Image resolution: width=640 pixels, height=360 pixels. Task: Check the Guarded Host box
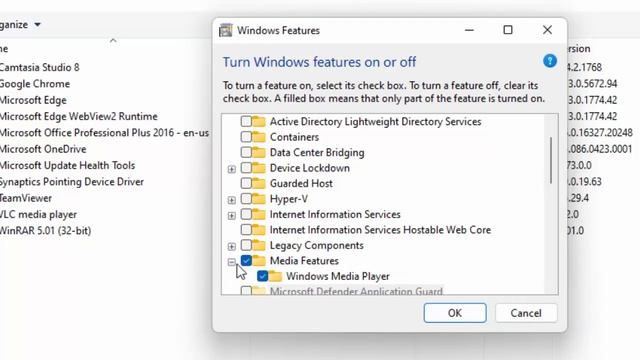[x=246, y=183]
